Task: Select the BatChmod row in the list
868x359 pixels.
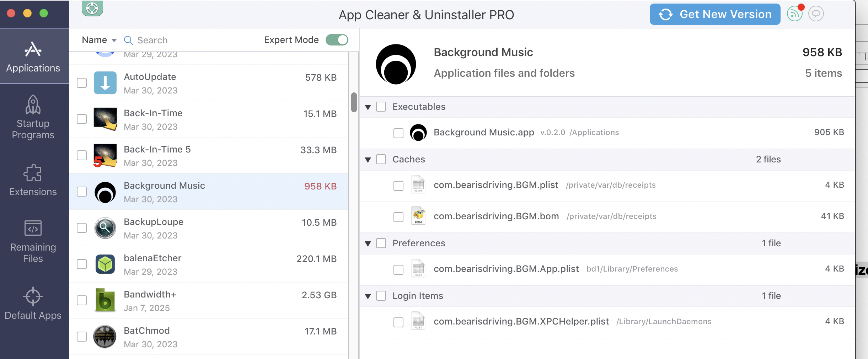Action: (213, 337)
